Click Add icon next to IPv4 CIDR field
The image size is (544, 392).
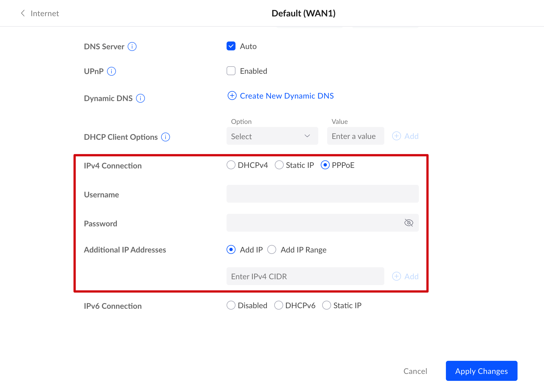coord(397,276)
